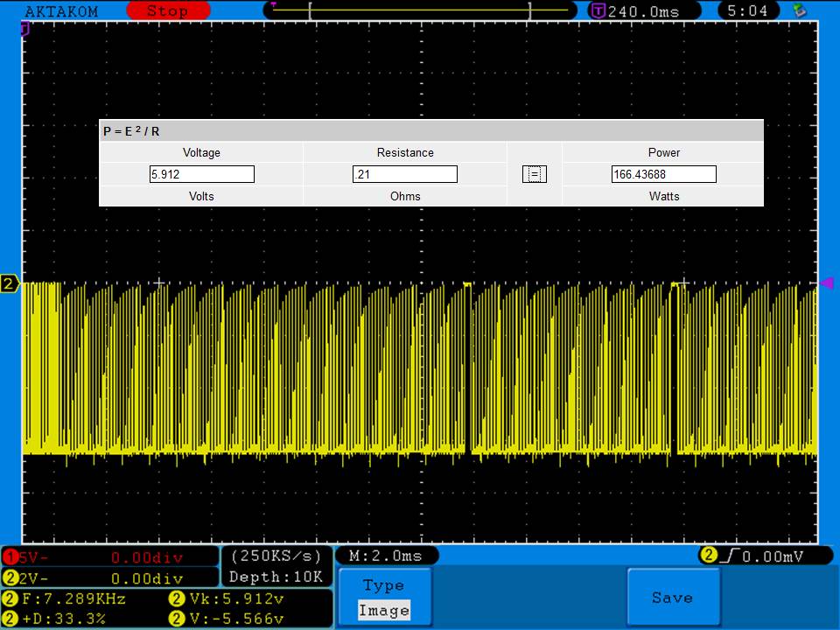Click the trigger source channel 2 icon

[x=708, y=555]
